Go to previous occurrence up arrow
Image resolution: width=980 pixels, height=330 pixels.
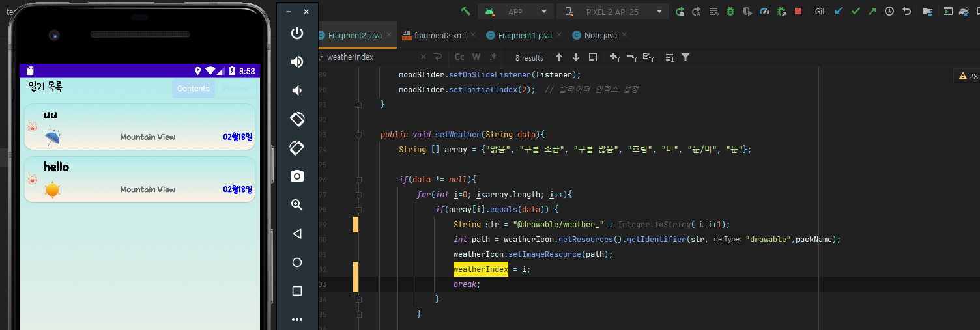click(558, 57)
